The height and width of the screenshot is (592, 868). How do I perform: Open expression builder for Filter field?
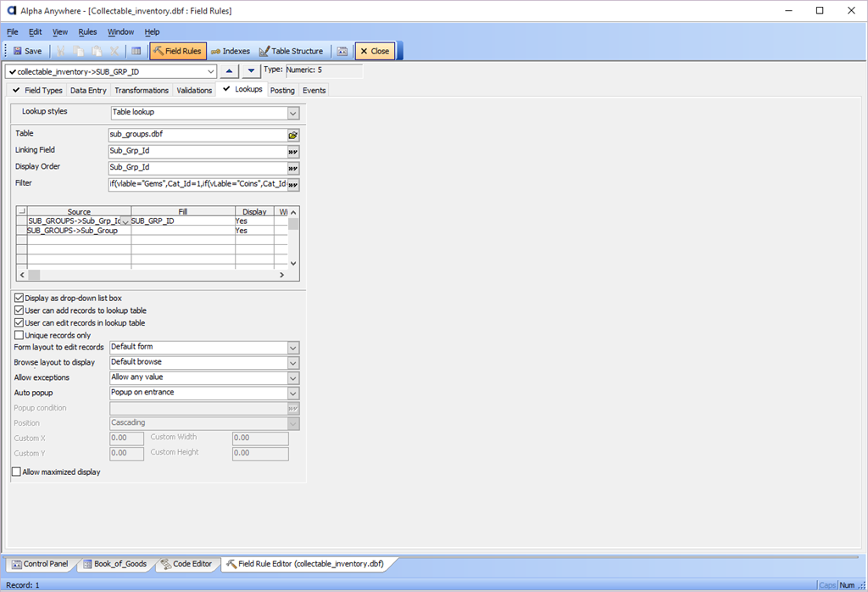pyautogui.click(x=293, y=185)
